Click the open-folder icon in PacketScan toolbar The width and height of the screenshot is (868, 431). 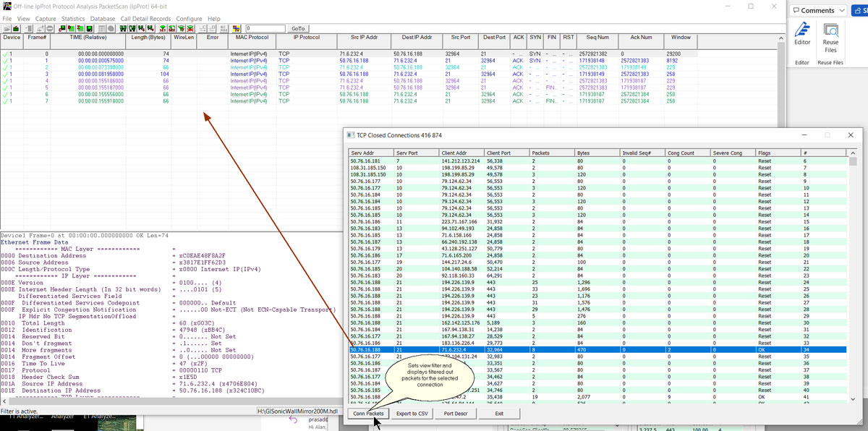click(x=7, y=28)
